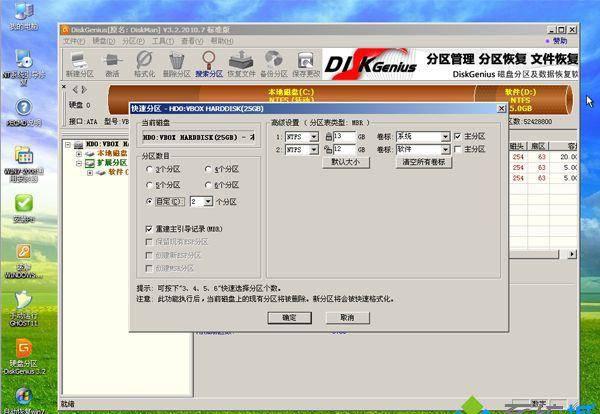Image resolution: width=600 pixels, height=414 pixels.
Task: Open the 查看(V) menu
Action: click(192, 41)
